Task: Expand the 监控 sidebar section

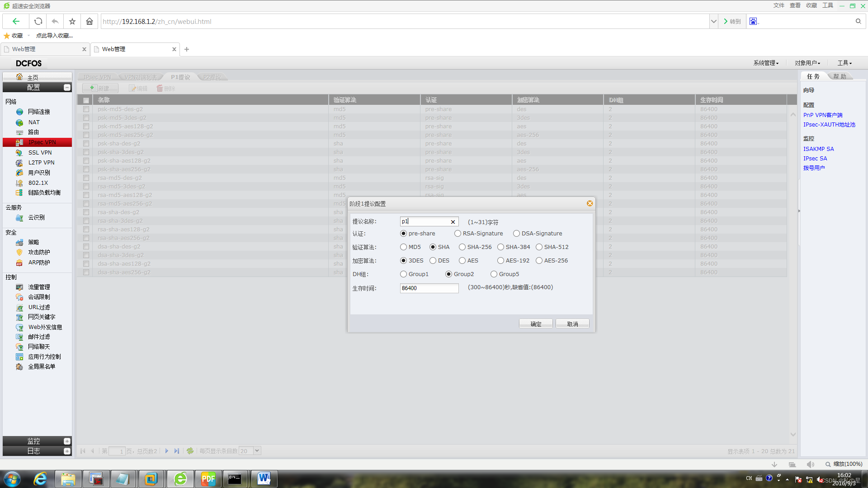Action: coord(67,441)
